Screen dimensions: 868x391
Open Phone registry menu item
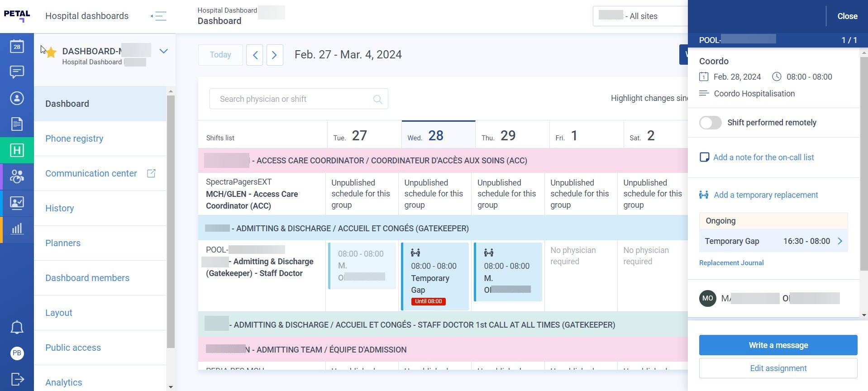(x=100, y=138)
